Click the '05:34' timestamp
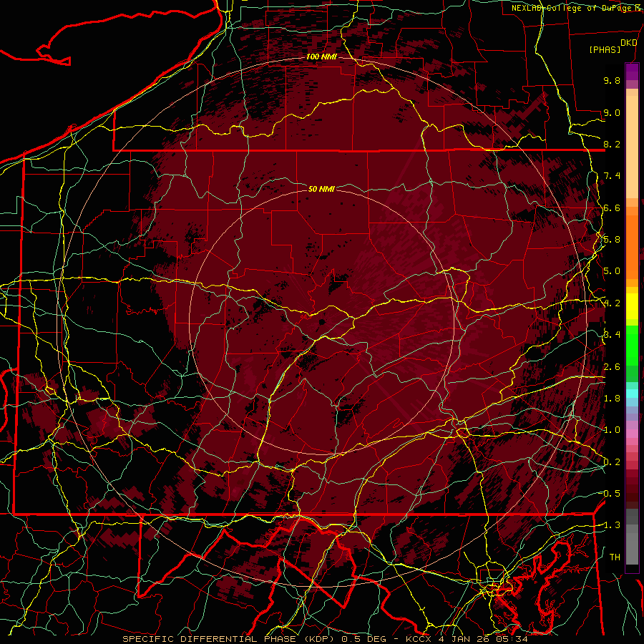 click(x=512, y=639)
